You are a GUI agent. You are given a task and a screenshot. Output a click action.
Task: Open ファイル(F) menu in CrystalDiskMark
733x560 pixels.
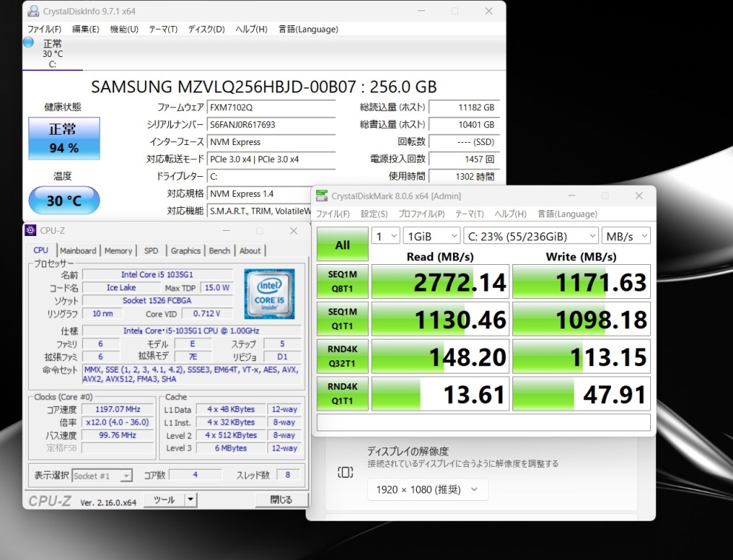point(333,214)
